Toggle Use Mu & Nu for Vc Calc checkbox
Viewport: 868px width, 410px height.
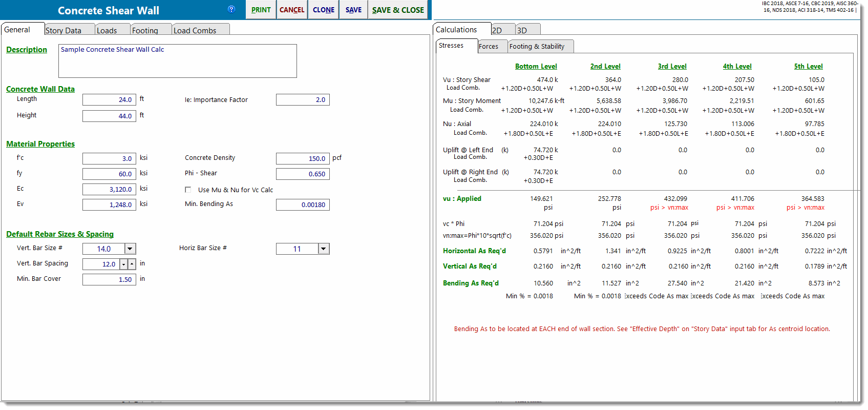click(x=188, y=190)
